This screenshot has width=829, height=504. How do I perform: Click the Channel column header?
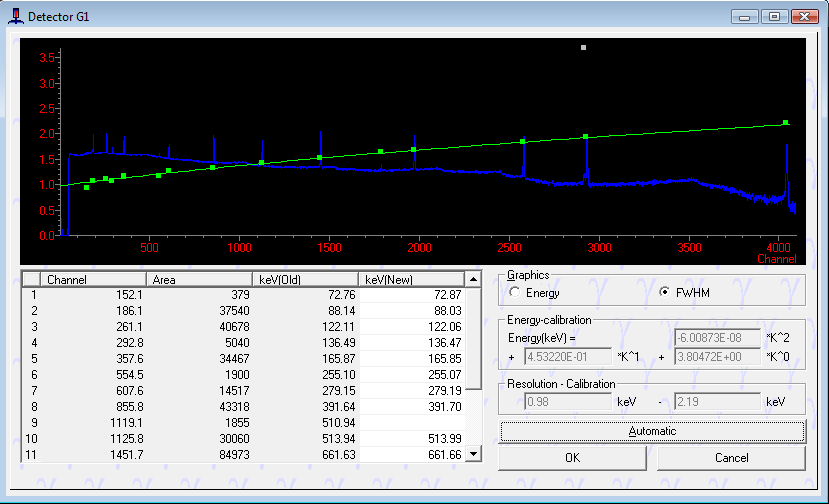click(x=93, y=280)
